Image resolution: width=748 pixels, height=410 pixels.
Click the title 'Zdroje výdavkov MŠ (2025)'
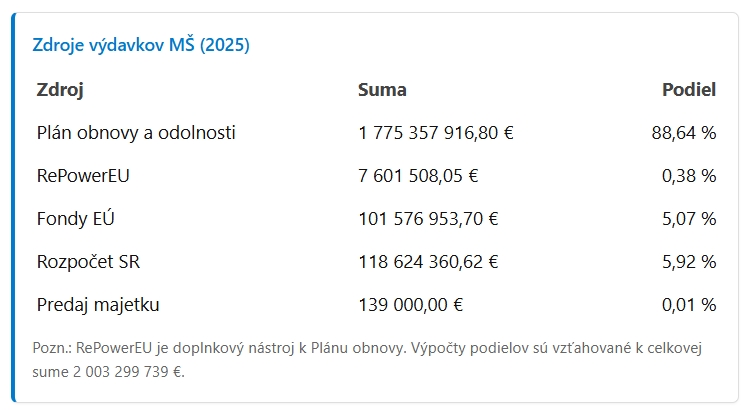[141, 45]
